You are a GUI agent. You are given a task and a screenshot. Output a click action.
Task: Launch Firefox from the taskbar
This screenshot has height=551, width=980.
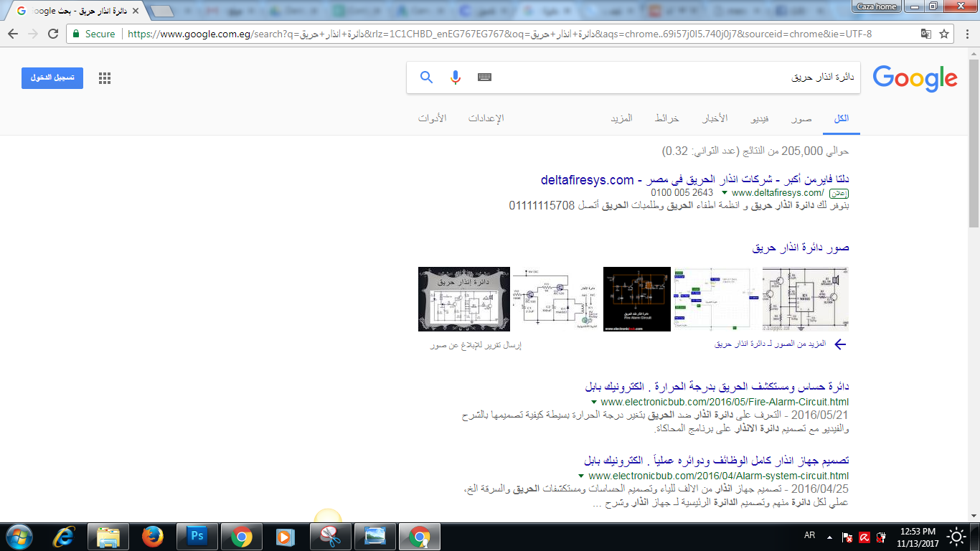tap(152, 536)
